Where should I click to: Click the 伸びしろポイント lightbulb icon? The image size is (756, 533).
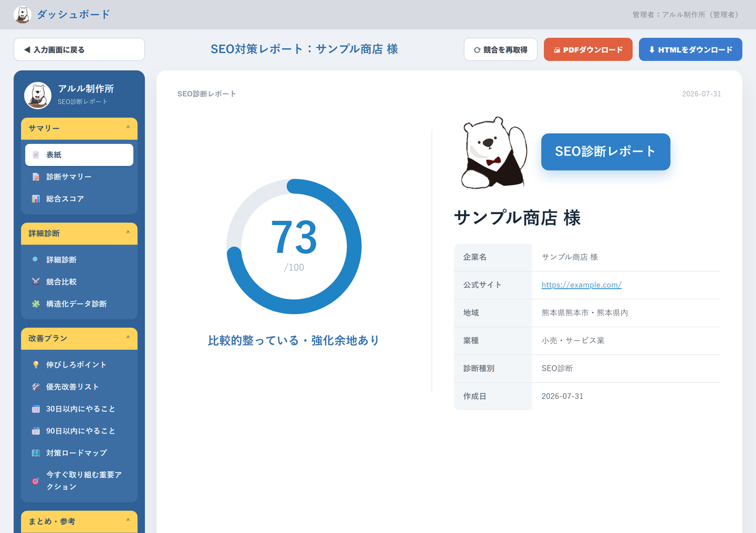tap(36, 365)
